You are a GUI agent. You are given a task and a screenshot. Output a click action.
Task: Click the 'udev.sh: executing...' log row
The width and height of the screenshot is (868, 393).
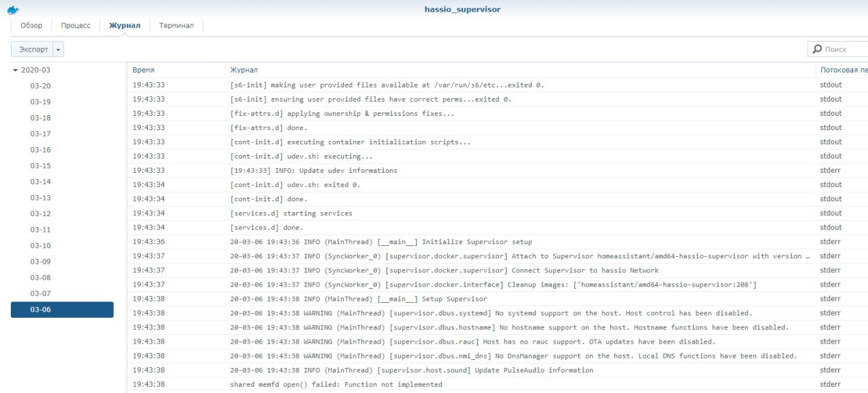point(498,156)
